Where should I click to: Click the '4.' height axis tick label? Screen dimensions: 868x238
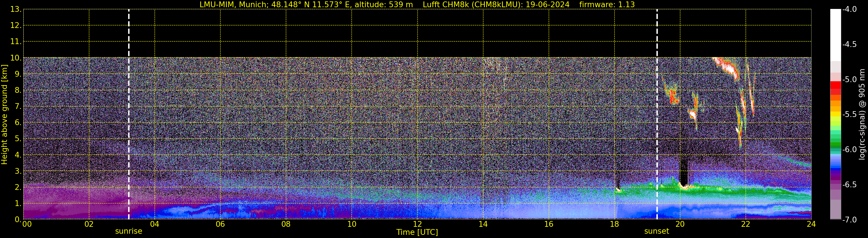tap(18, 155)
